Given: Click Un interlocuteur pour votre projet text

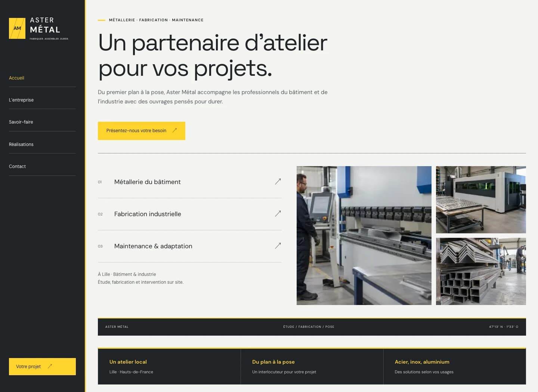Looking at the screenshot, I should pos(284,372).
